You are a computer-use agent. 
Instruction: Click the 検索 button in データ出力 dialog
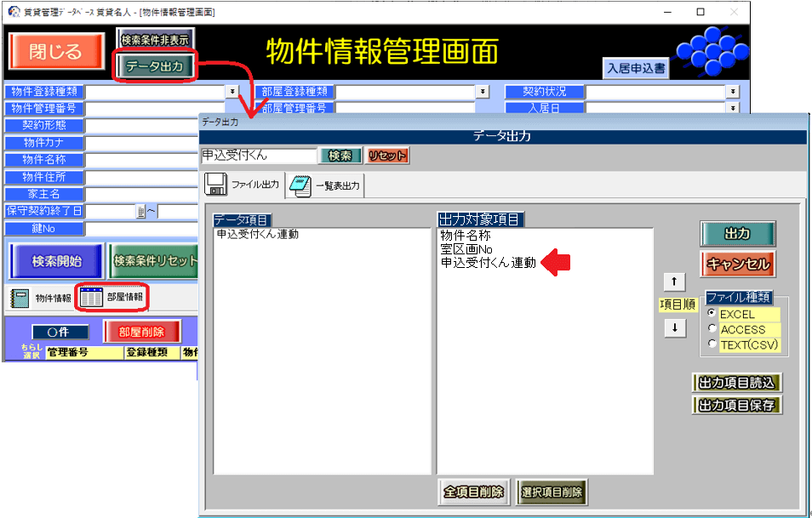point(339,156)
